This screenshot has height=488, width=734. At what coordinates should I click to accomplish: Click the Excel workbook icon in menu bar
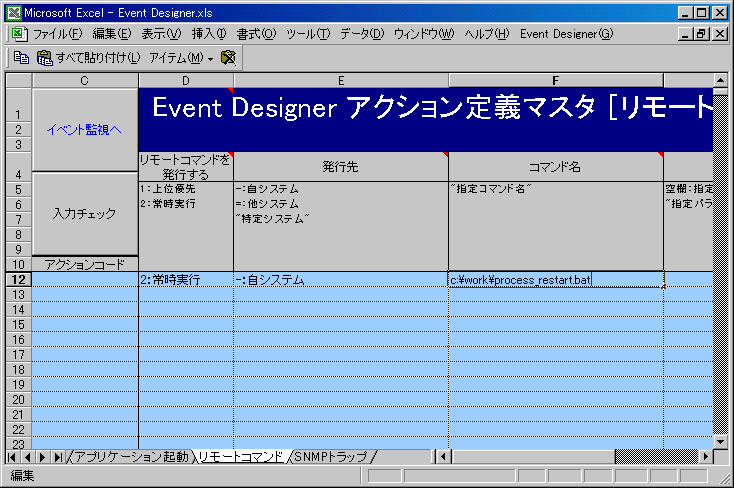(x=18, y=34)
